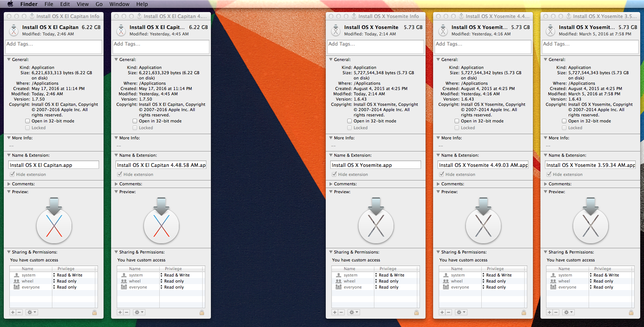Open the Go menu
The width and height of the screenshot is (644, 327).
99,4
